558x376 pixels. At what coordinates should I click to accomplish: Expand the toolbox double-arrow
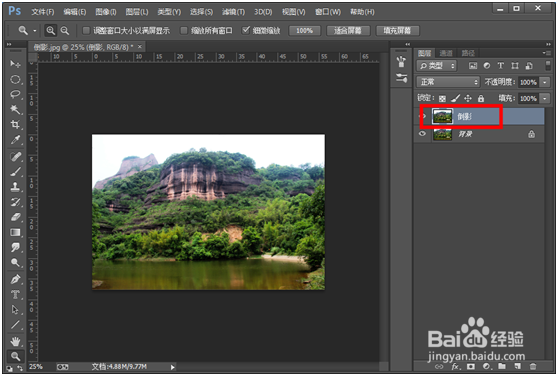(x=9, y=44)
